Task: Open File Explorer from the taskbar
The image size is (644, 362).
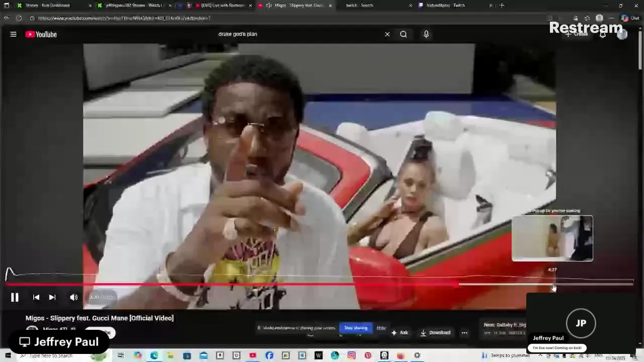Action: click(171, 355)
